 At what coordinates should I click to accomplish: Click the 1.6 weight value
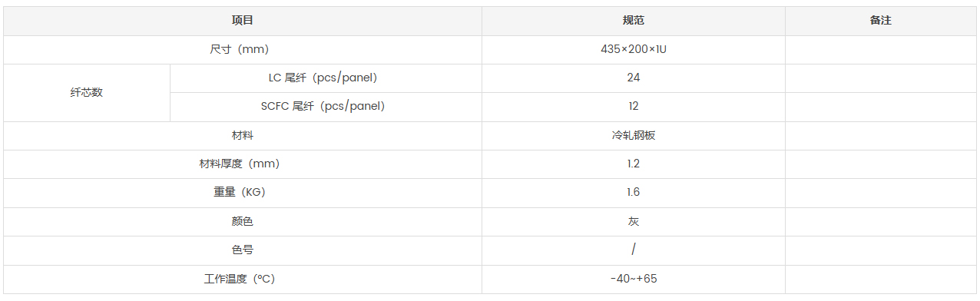634,193
